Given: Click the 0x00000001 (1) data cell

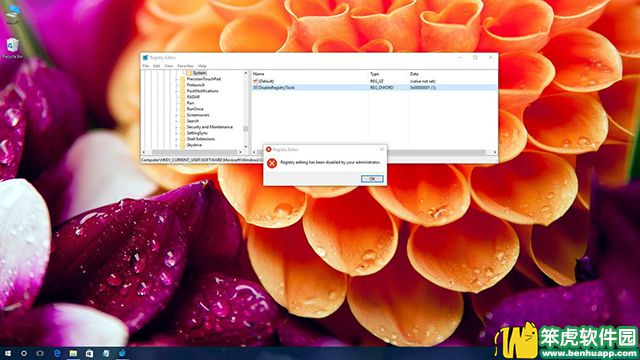Looking at the screenshot, I should (423, 87).
